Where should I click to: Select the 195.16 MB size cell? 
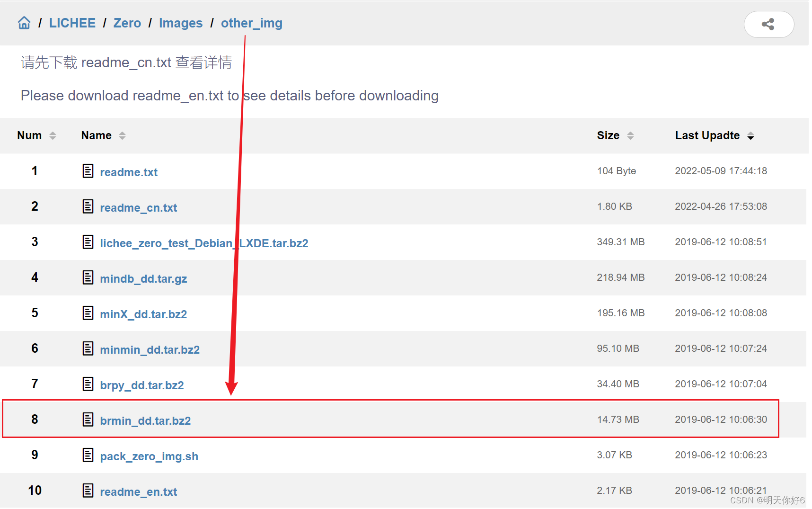click(x=621, y=313)
